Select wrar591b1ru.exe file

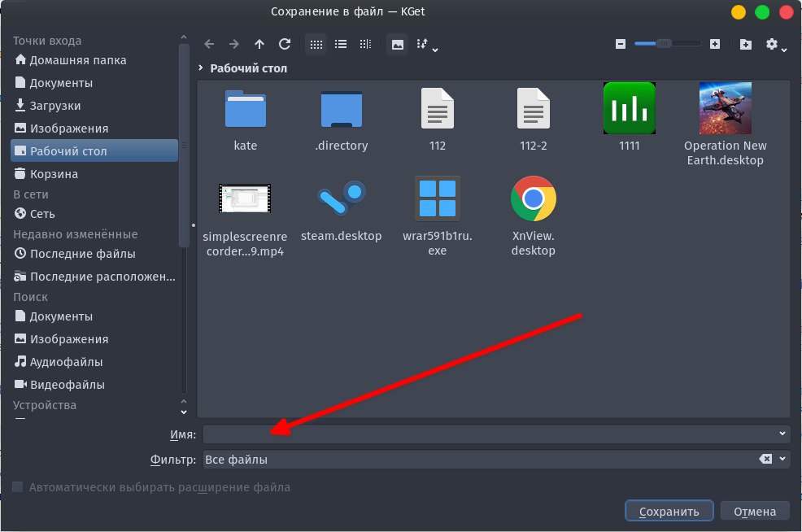point(438,216)
